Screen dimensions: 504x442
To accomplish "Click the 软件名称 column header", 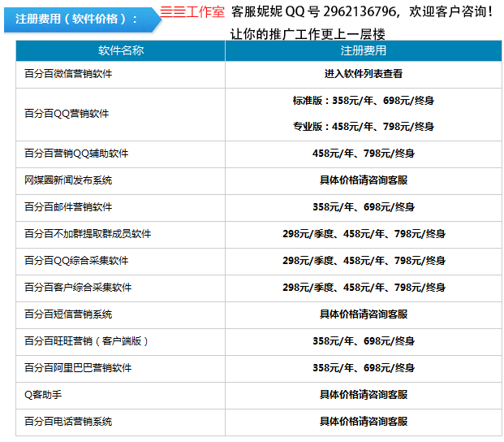I will click(121, 50).
